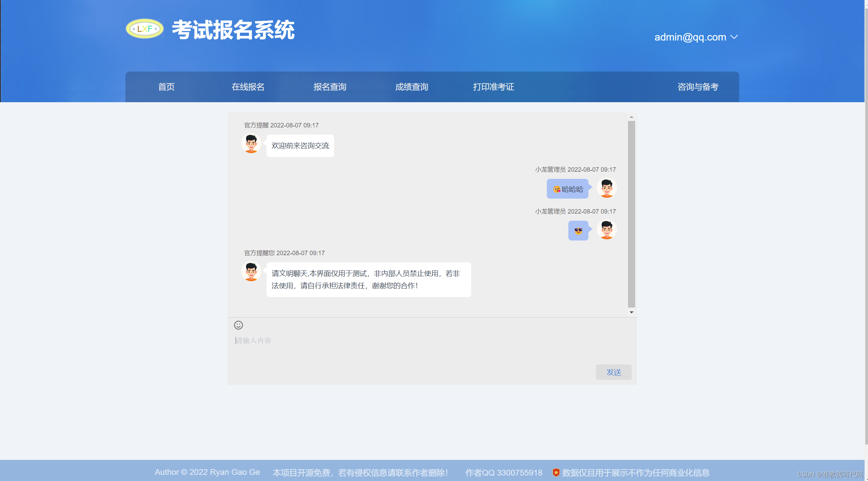Click chat scrollbar down arrow
This screenshot has height=481, width=868.
pyautogui.click(x=631, y=312)
